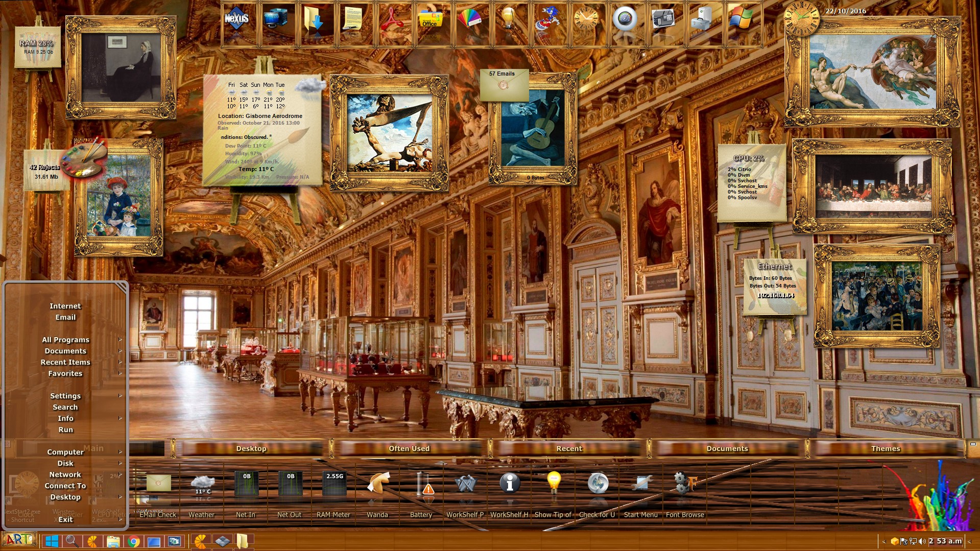Open the Microsoft Office folder icon
The width and height of the screenshot is (980, 551).
[430, 20]
